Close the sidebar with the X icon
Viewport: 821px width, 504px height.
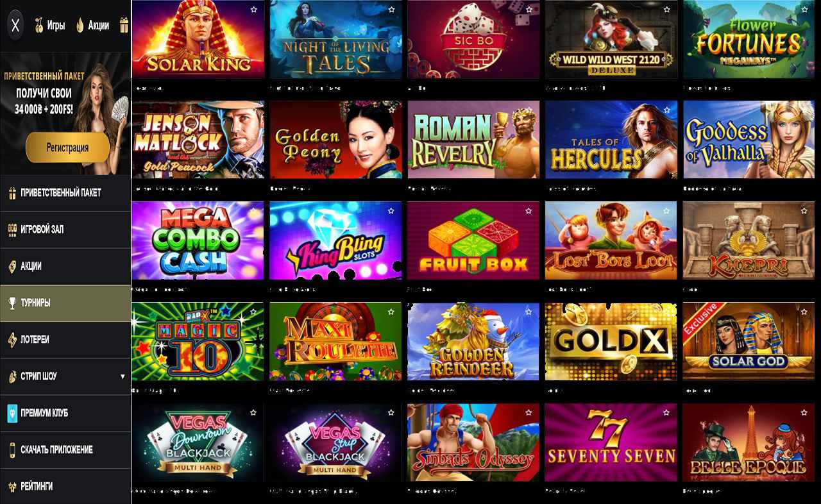pyautogui.click(x=16, y=26)
